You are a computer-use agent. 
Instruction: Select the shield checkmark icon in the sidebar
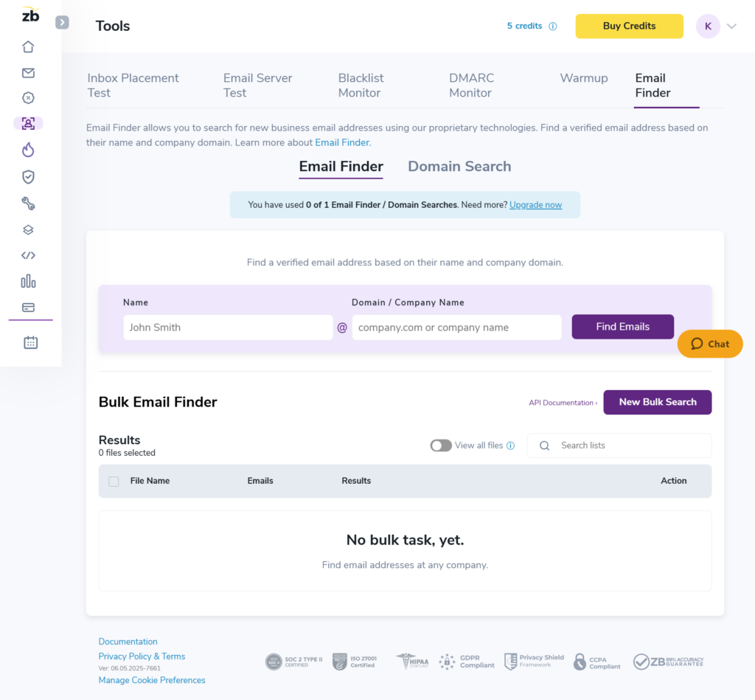pos(28,177)
